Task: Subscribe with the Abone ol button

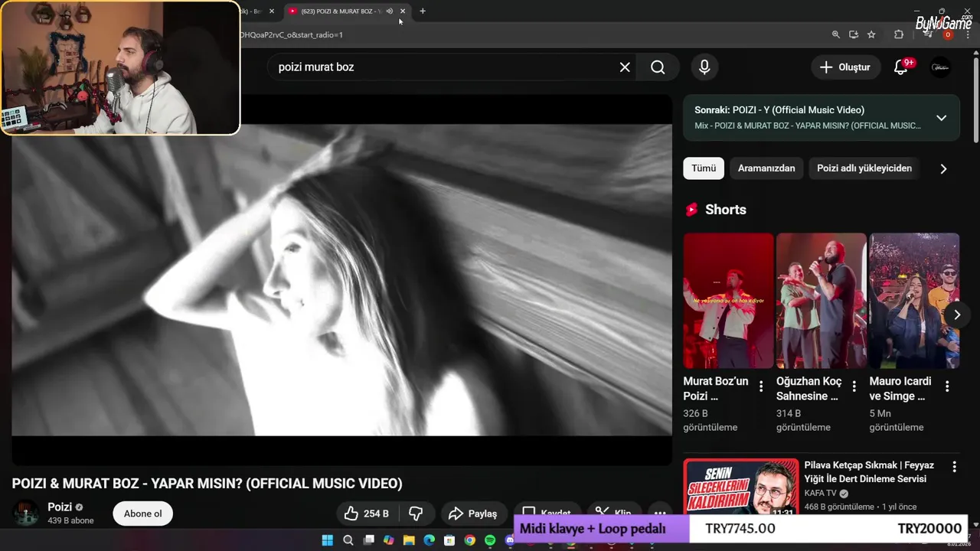Action: click(x=143, y=514)
